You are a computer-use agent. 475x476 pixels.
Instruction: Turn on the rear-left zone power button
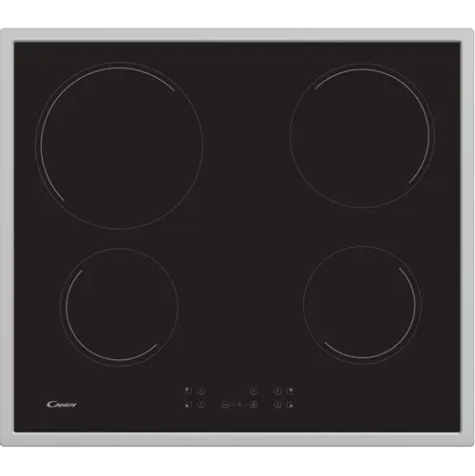coord(201,391)
